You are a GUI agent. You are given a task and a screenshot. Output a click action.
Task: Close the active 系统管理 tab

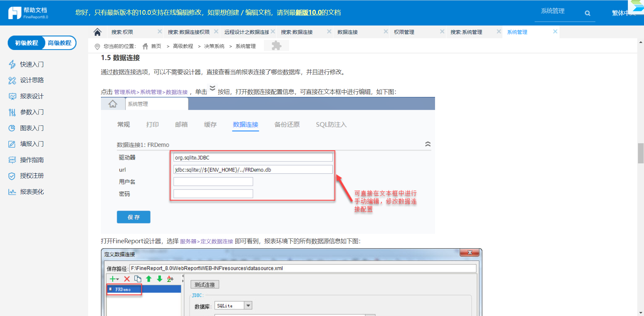point(555,32)
